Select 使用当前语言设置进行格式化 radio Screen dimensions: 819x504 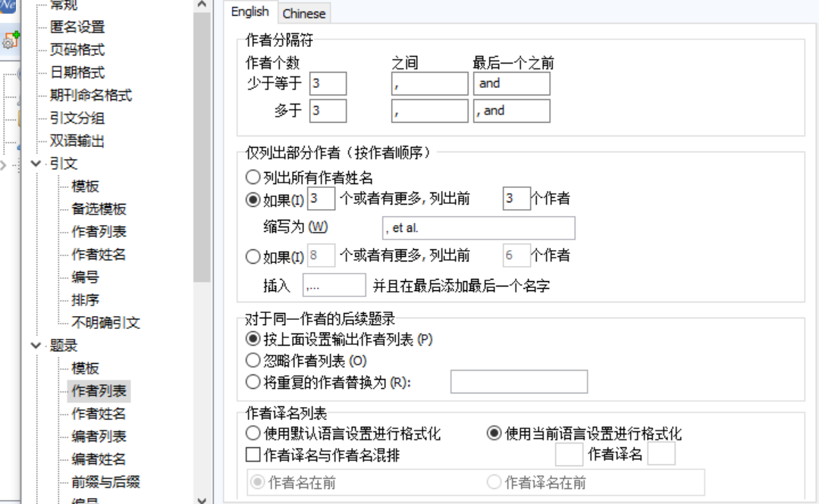(494, 433)
